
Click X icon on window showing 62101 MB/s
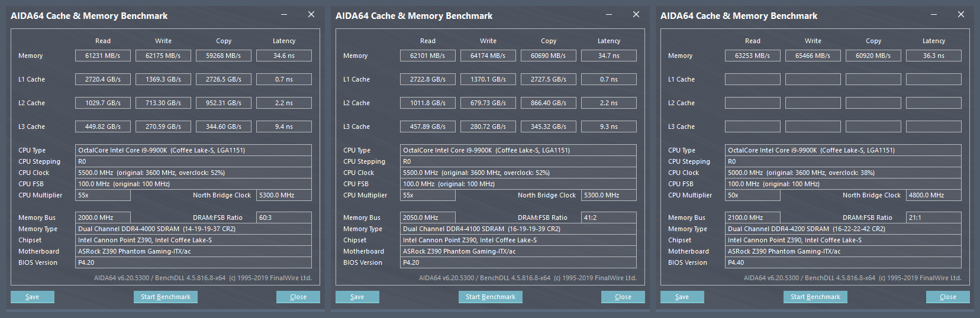click(x=636, y=15)
